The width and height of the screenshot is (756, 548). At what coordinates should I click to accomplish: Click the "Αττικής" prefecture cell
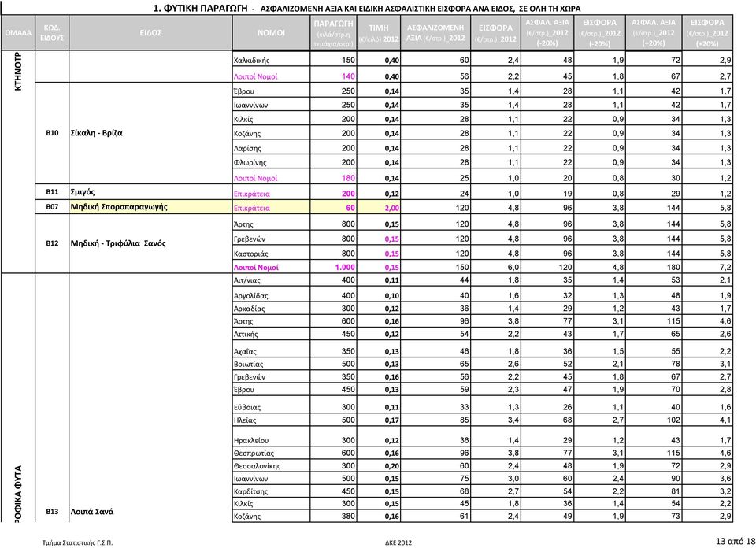click(271, 335)
